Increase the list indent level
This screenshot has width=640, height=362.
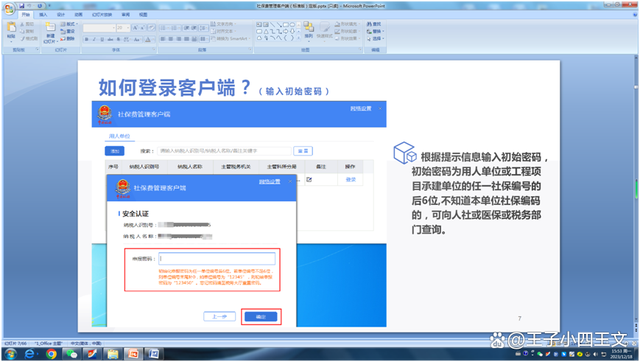[x=193, y=28]
